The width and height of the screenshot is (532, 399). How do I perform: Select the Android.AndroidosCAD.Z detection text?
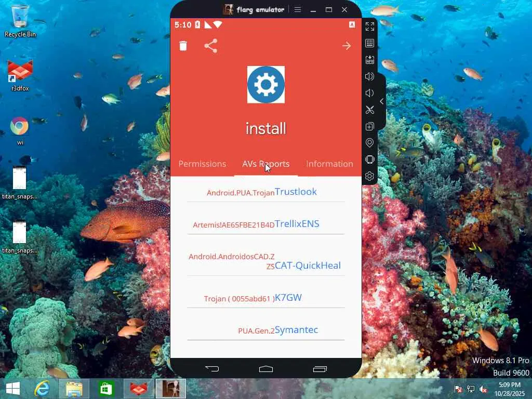[x=231, y=257]
